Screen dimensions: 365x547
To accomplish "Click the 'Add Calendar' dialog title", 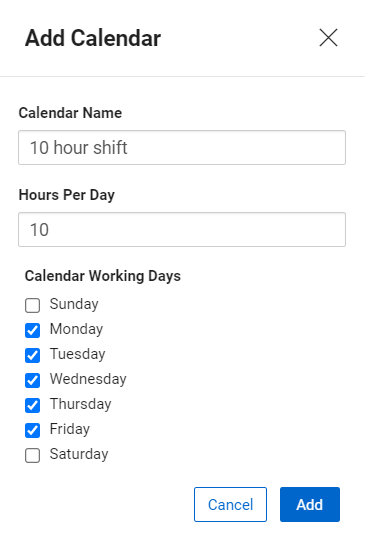I will [x=93, y=38].
